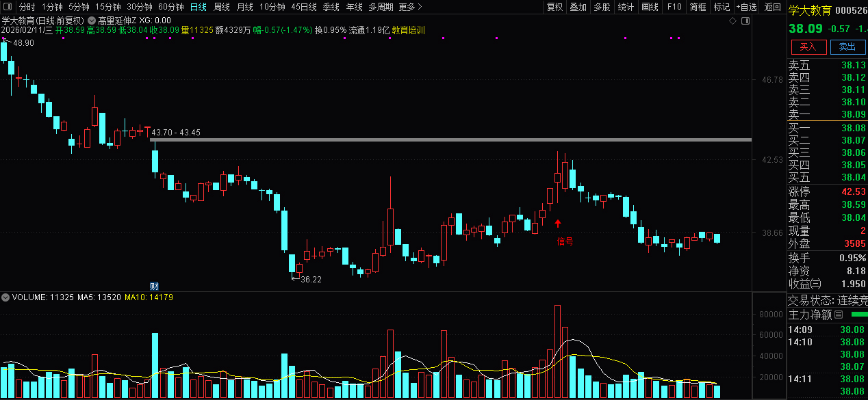Click the red 信号 arrow marker

pos(558,223)
